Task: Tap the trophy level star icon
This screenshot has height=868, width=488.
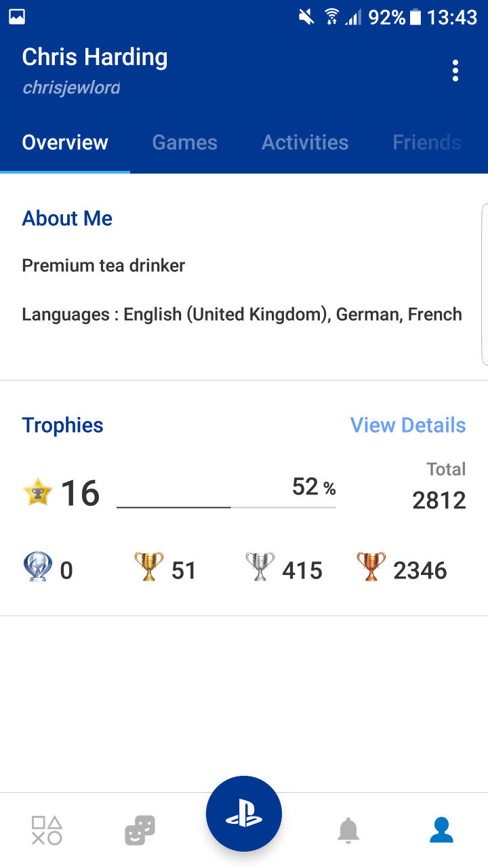Action: point(38,492)
